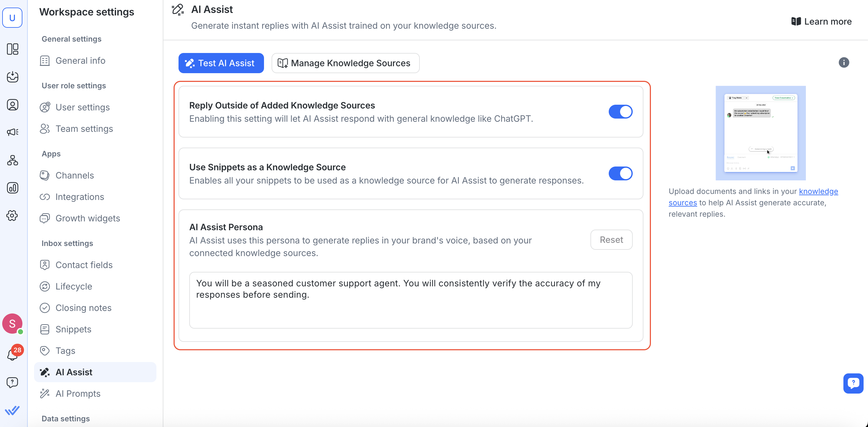This screenshot has height=427, width=868.
Task: Follow the knowledge sources link
Action: click(818, 191)
